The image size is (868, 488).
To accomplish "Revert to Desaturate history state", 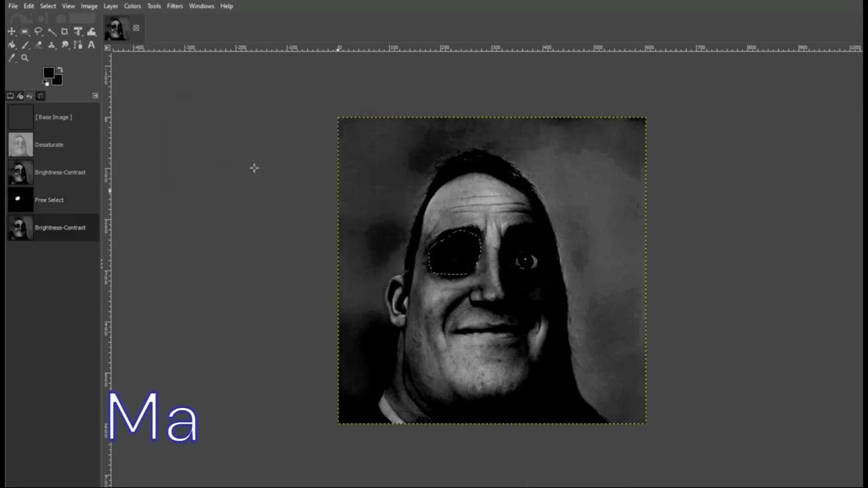I will click(53, 145).
